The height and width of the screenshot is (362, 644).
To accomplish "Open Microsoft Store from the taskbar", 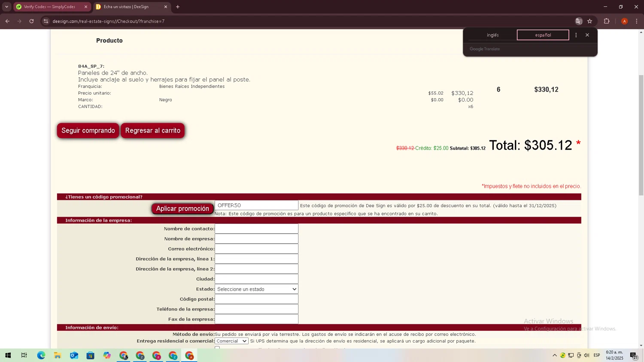I will click(90, 355).
